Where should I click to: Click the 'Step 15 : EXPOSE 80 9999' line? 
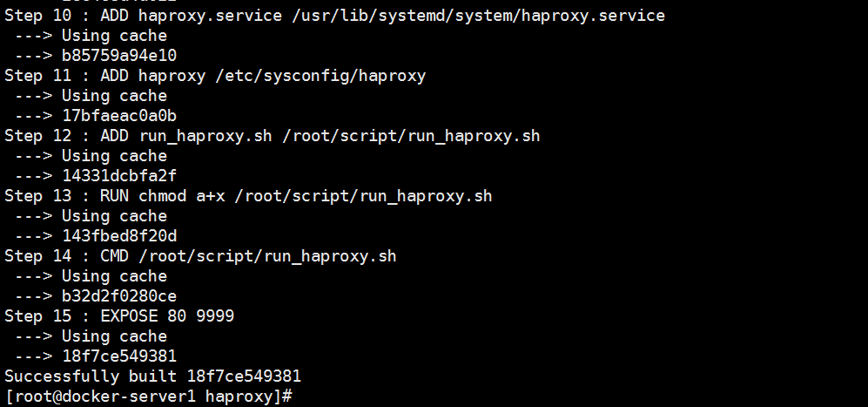click(x=119, y=315)
